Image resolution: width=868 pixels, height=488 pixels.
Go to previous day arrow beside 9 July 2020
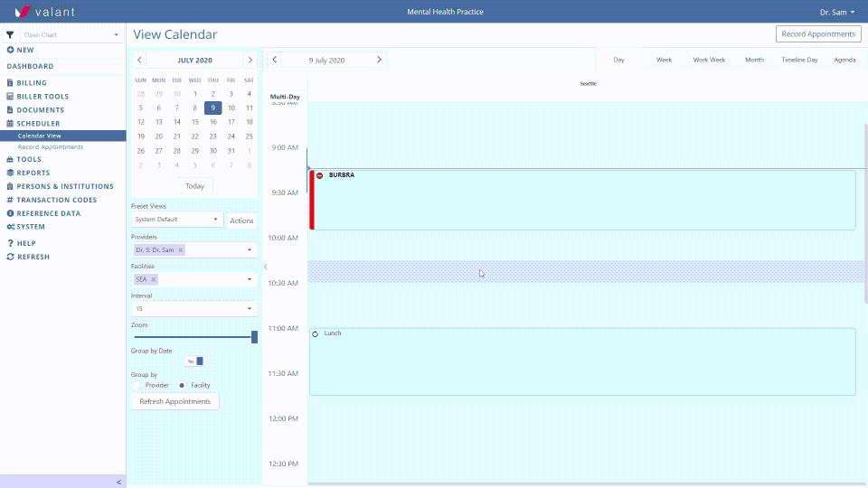(x=275, y=60)
